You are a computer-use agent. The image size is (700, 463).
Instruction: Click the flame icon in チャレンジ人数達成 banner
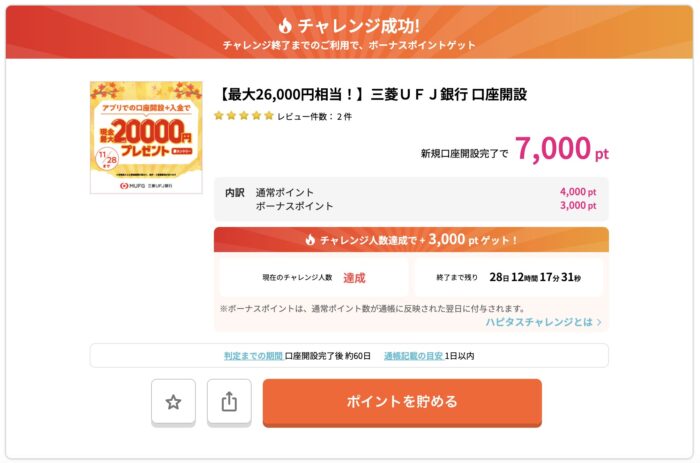coord(310,240)
